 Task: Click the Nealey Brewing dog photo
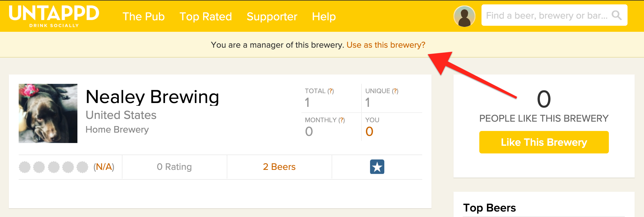[x=48, y=113]
